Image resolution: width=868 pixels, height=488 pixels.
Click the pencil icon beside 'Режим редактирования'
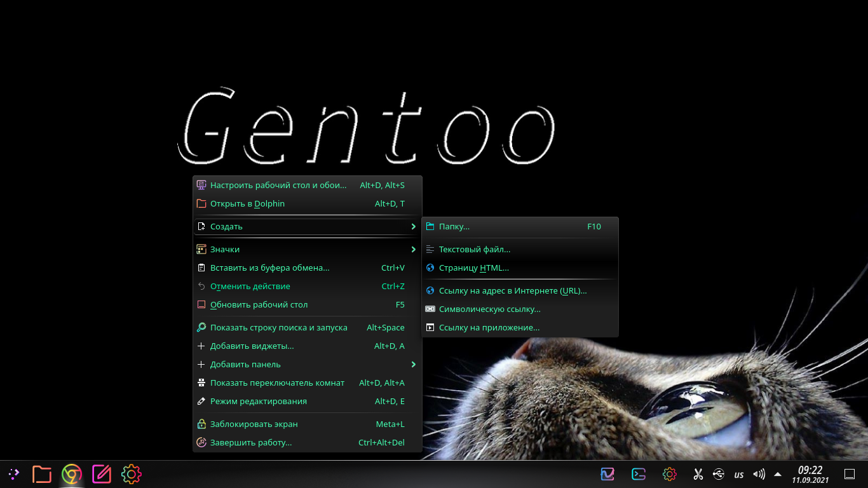click(x=201, y=401)
